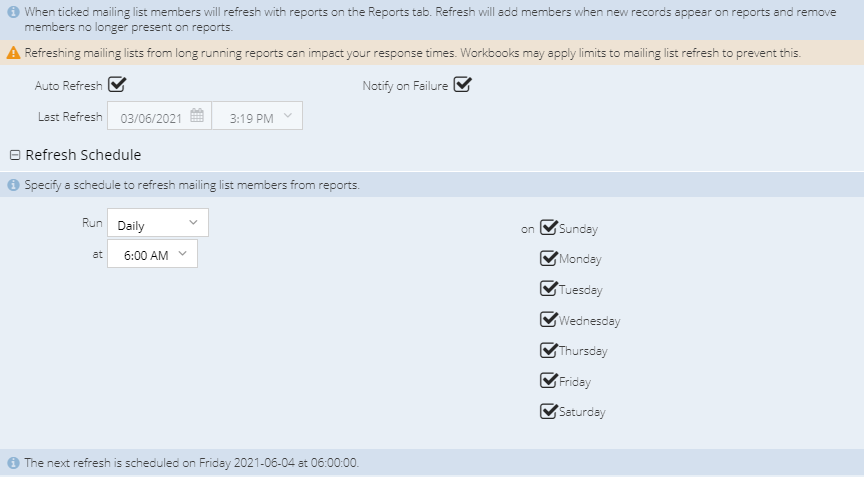Open the Run frequency dropdown showing Daily
The image size is (864, 477).
click(x=158, y=223)
